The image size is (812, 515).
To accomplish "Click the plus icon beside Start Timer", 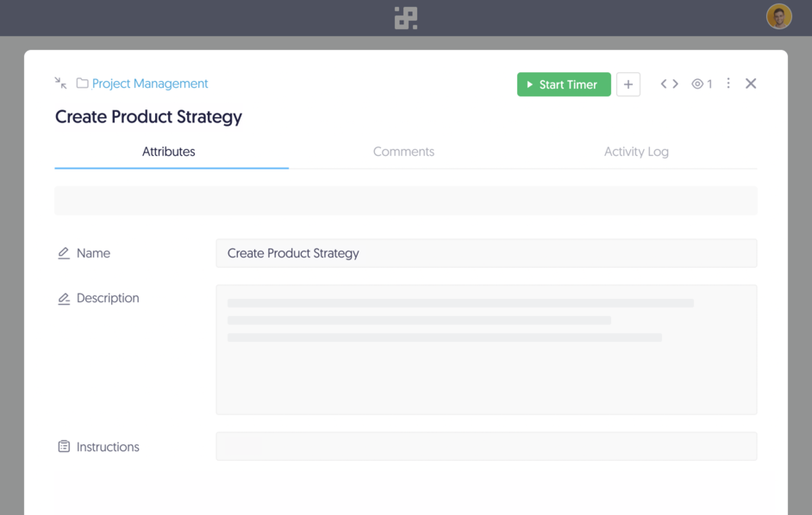I will click(x=628, y=84).
